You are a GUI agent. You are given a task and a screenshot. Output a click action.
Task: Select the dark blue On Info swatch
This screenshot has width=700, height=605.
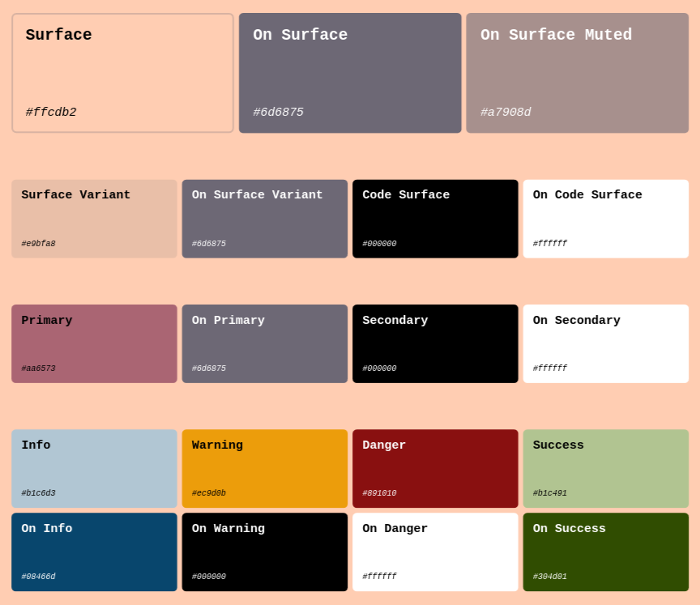(94, 552)
